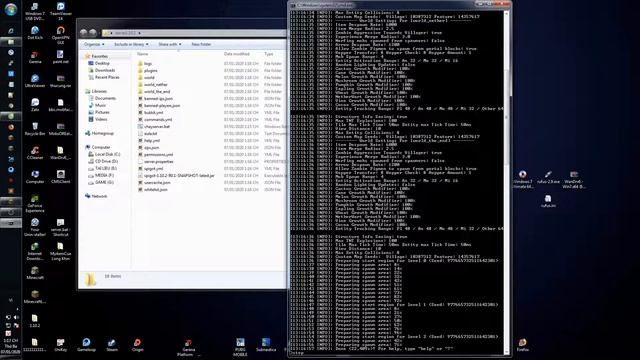Viewport: 640px width, 360px height.
Task: Select Computer desktop icon
Action: point(35,177)
